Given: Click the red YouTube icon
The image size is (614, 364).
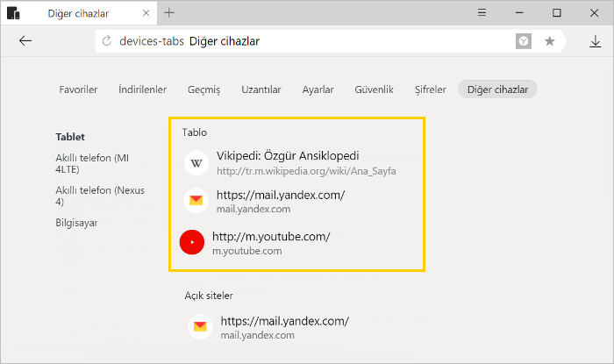Looking at the screenshot, I should tap(192, 242).
